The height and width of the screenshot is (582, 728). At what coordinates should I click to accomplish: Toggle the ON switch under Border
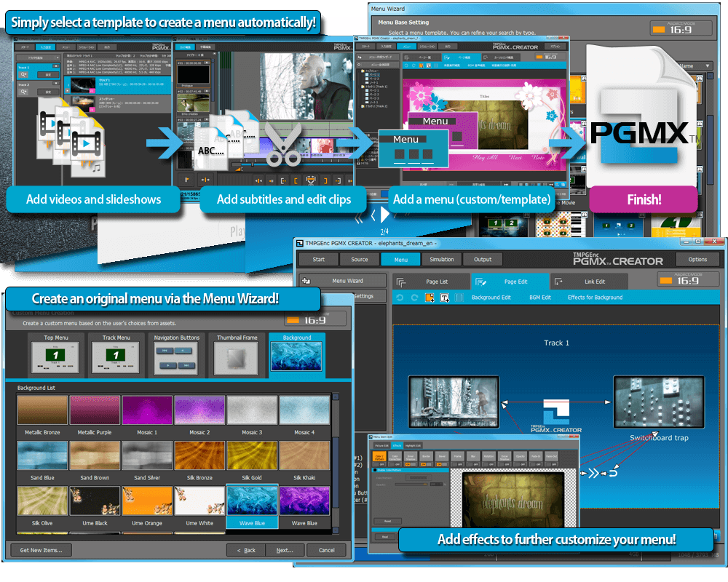pyautogui.click(x=426, y=464)
